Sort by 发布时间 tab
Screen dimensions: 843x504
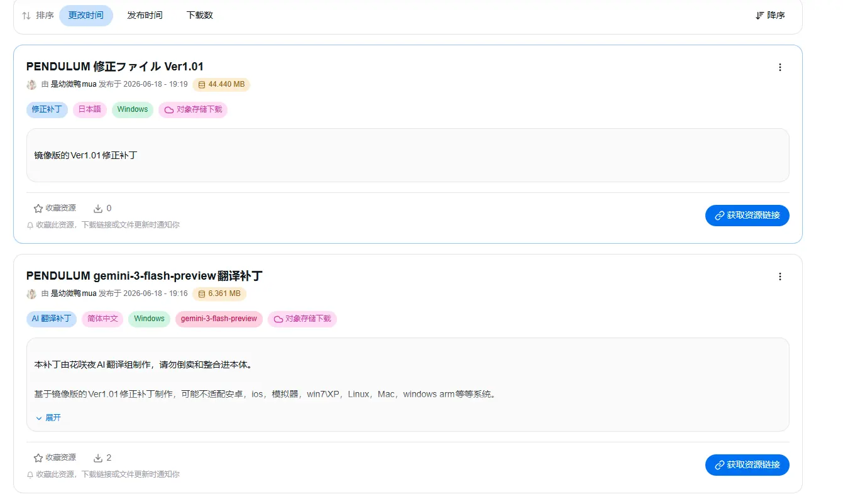145,16
